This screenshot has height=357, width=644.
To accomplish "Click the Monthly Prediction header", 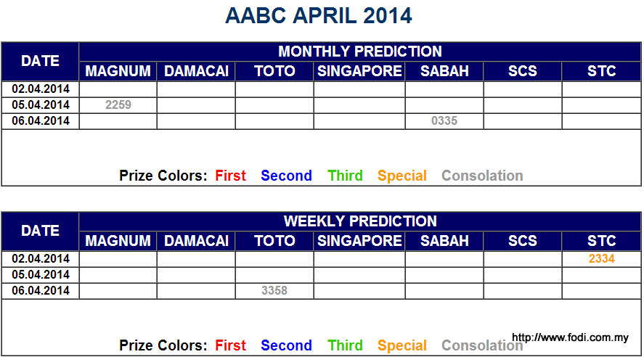I will pos(360,52).
